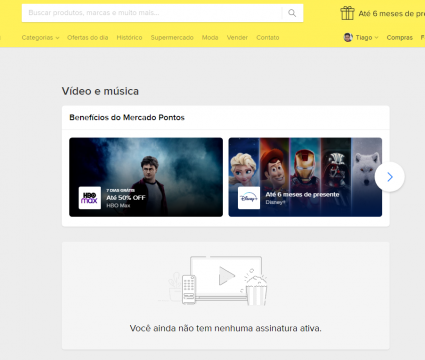Open the HBO Max offer card
Image resolution: width=425 pixels, height=360 pixels.
(x=146, y=177)
